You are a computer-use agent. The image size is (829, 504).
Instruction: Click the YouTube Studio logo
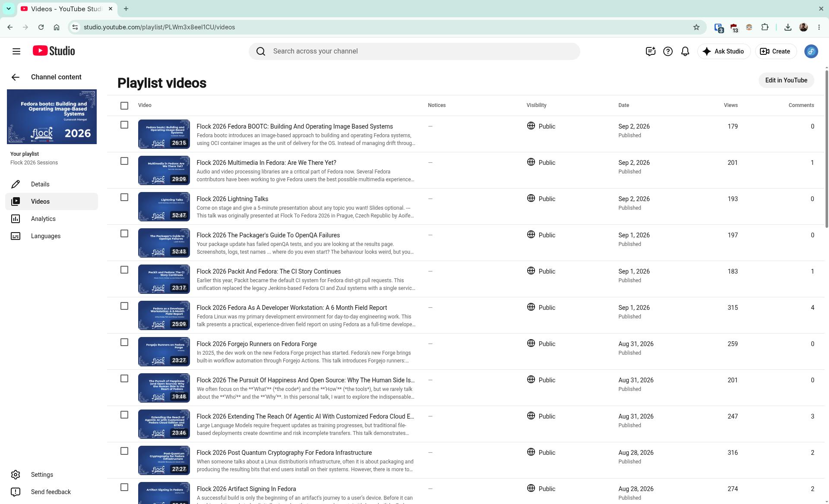54,51
